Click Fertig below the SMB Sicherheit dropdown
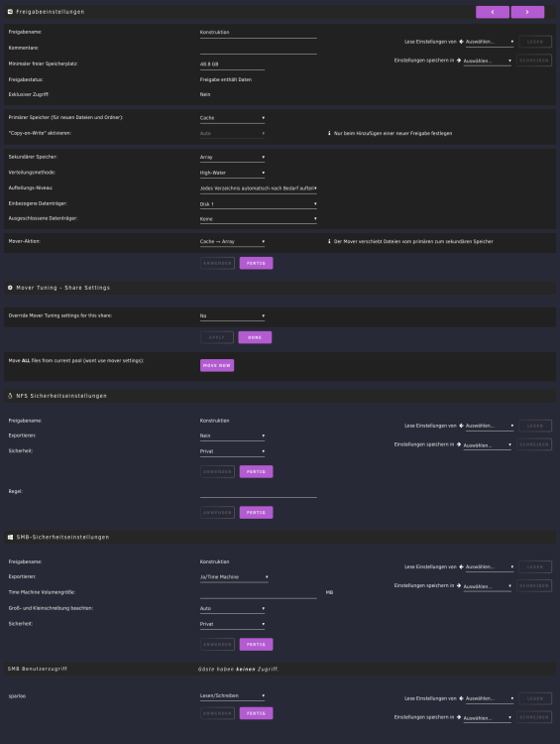The width and height of the screenshot is (560, 744). 256,645
